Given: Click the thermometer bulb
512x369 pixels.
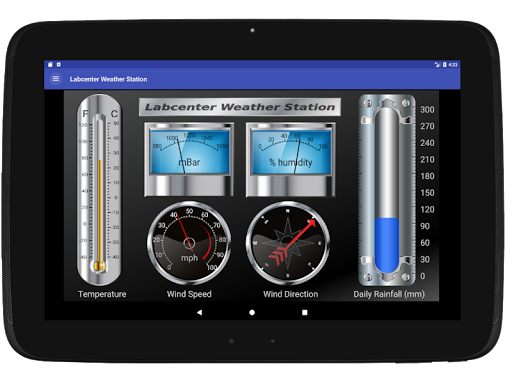Looking at the screenshot, I should (x=99, y=266).
